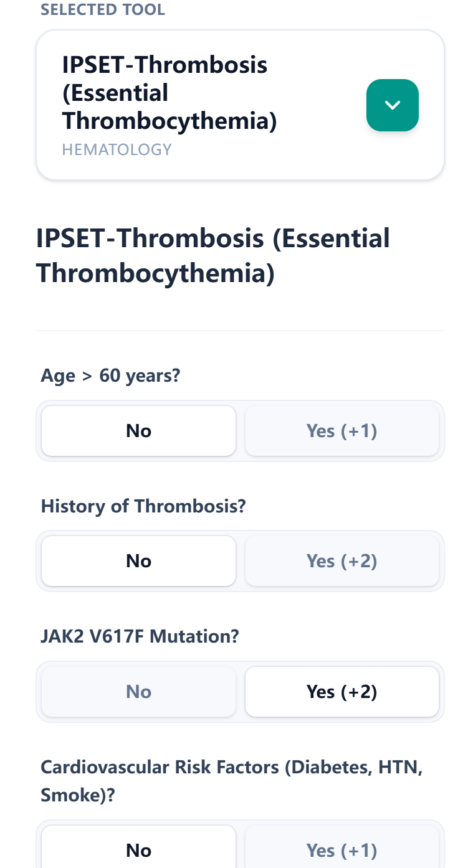The image size is (463, 868).
Task: Click the SELECTED TOOL header label
Action: tap(103, 9)
